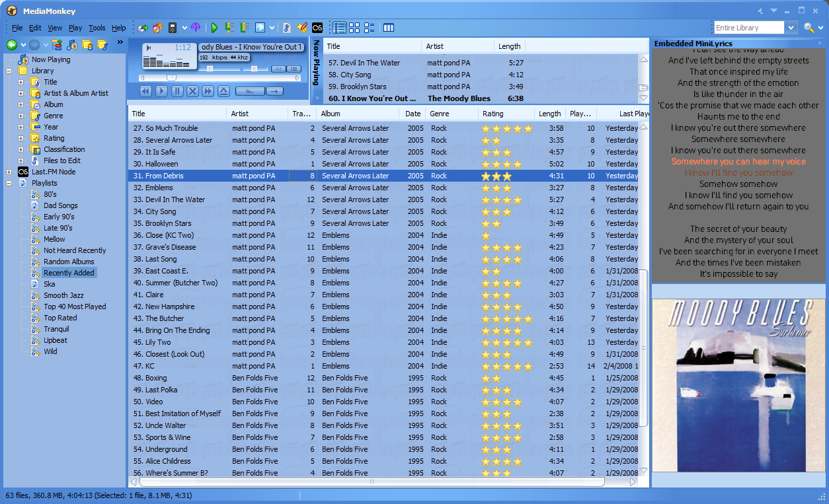Viewport: 829px width, 504px height.
Task: Click the column browser view icon
Action: pos(389,28)
